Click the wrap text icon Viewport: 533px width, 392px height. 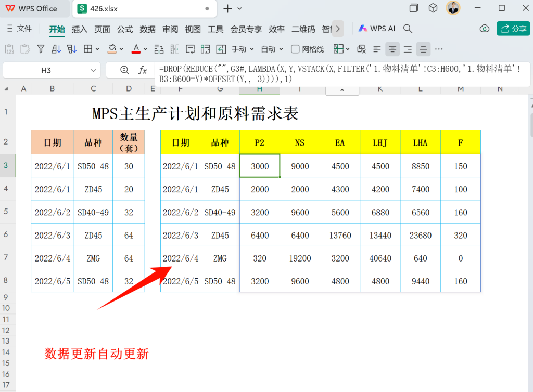point(190,49)
